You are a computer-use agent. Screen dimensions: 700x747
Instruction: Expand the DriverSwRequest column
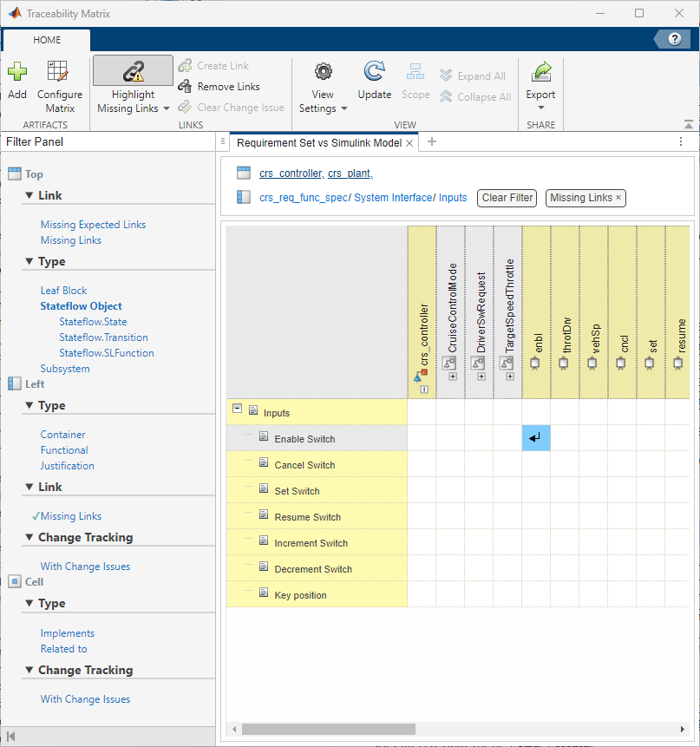point(481,377)
